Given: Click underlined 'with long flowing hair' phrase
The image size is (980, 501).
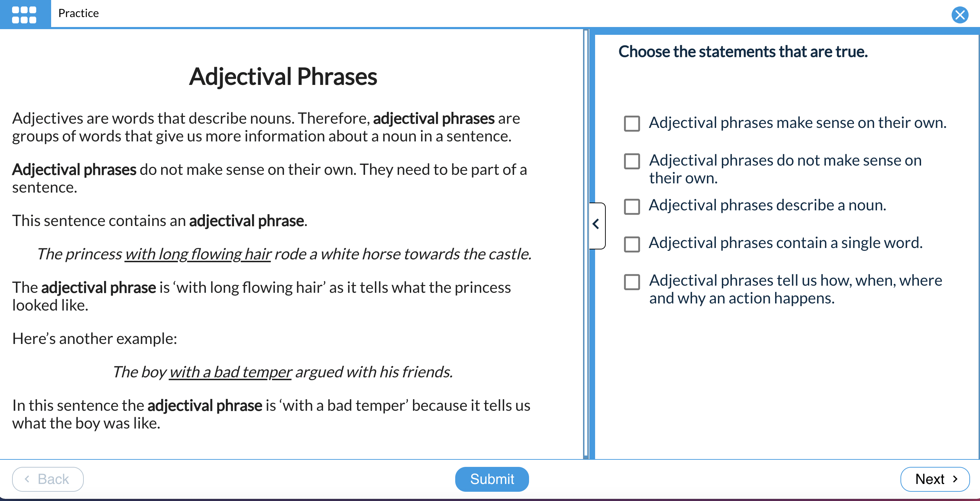Looking at the screenshot, I should (x=198, y=254).
